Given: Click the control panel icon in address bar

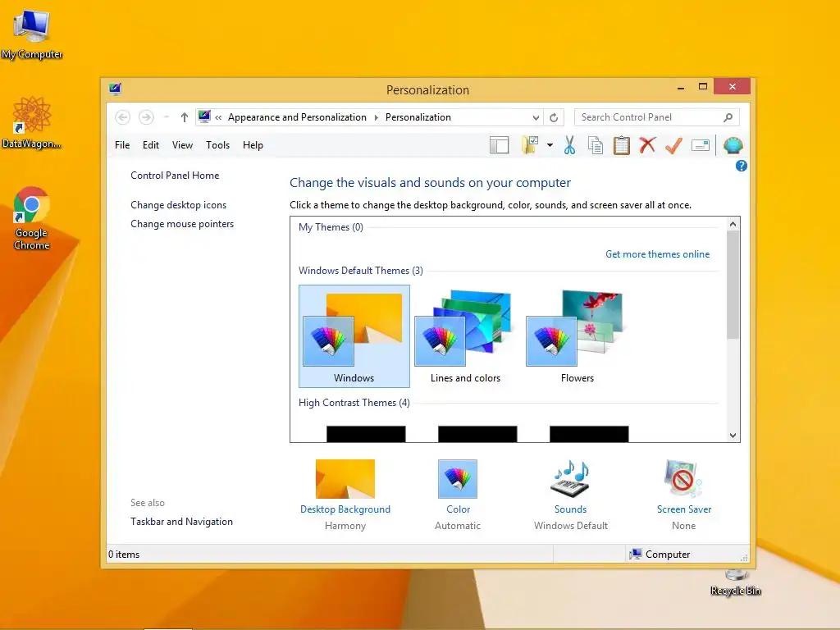Looking at the screenshot, I should [x=204, y=116].
